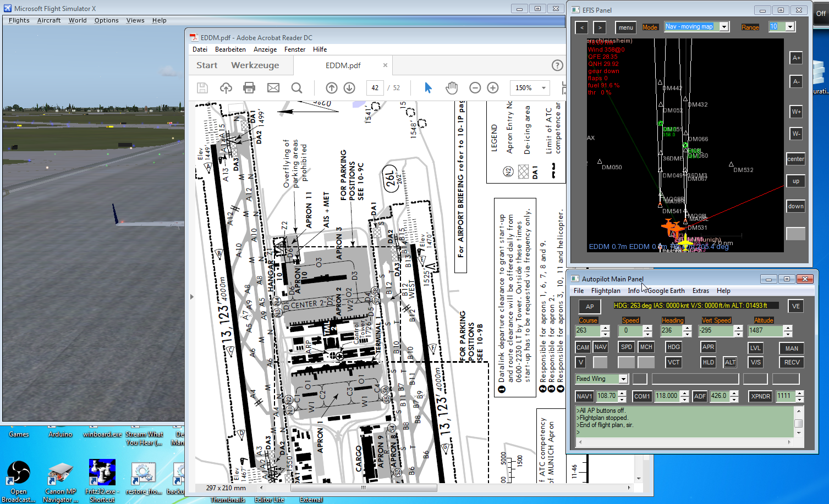Image resolution: width=829 pixels, height=504 pixels.
Task: Click the Acrobat horizontal scrollbar thumb
Action: (x=364, y=488)
